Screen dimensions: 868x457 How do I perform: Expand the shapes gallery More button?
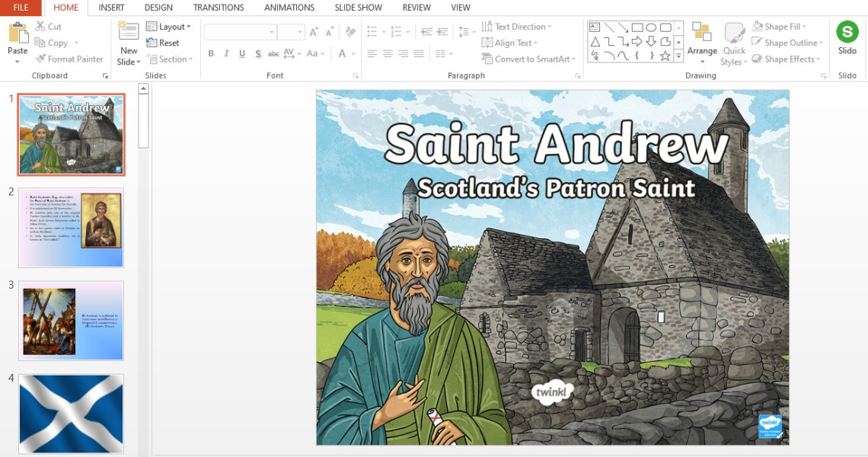678,56
